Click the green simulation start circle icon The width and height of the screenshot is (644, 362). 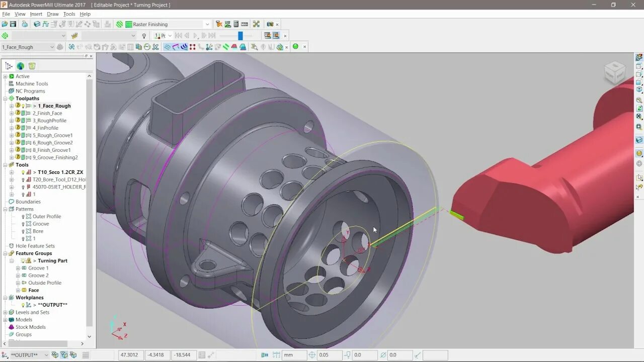point(295,46)
